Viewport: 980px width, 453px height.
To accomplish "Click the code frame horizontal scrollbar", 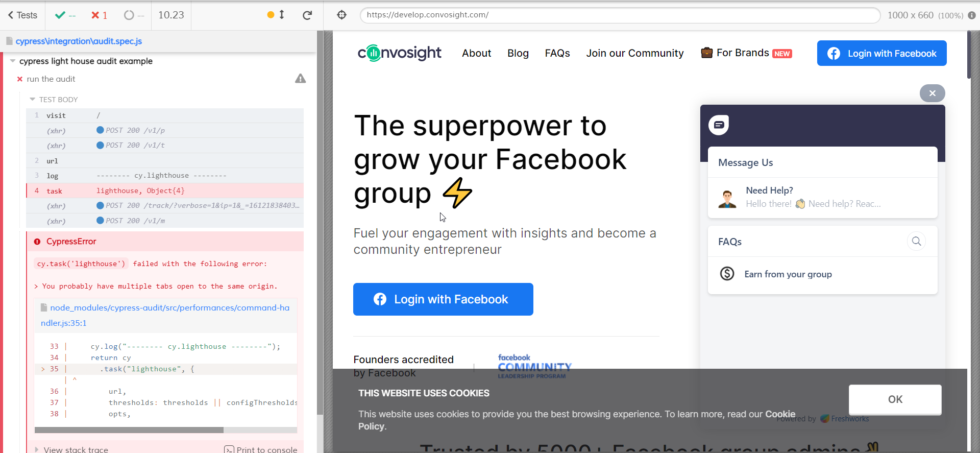I will pos(129,430).
